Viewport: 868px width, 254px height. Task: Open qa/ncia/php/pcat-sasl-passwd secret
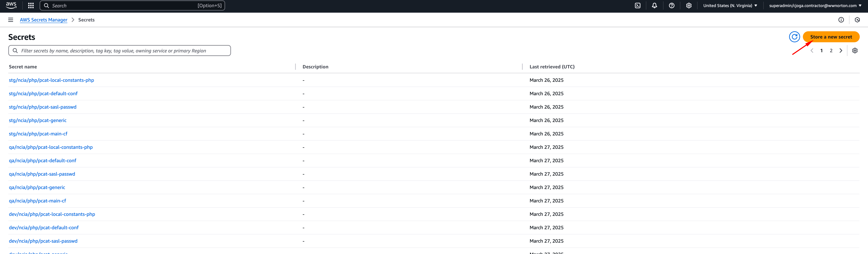(x=42, y=174)
